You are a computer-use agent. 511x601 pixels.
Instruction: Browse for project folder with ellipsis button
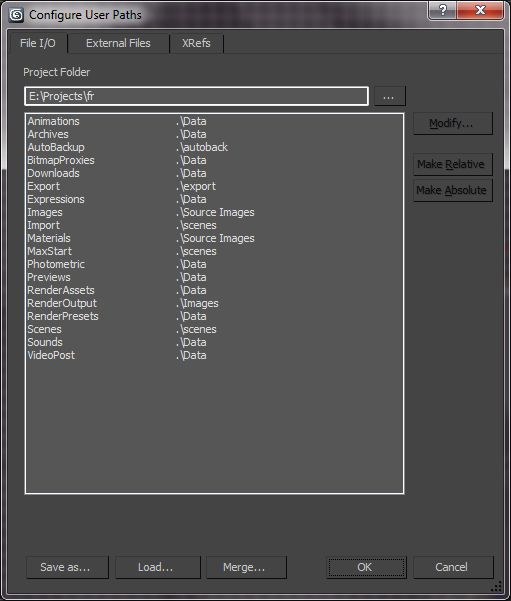point(389,96)
